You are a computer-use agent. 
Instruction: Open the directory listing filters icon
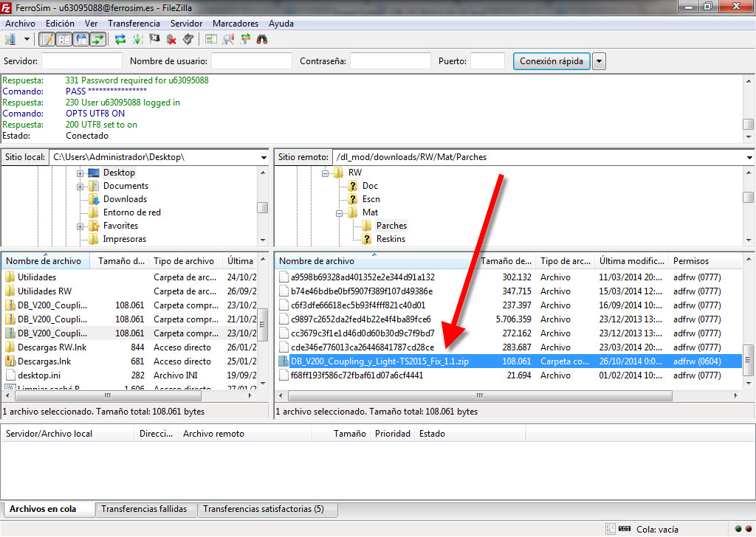(211, 40)
